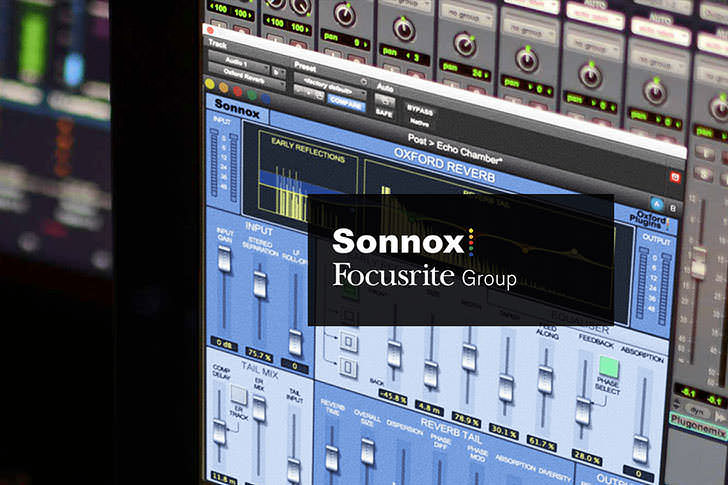Image resolution: width=728 pixels, height=485 pixels.
Task: Enable the SAFE automation button
Action: click(x=384, y=113)
